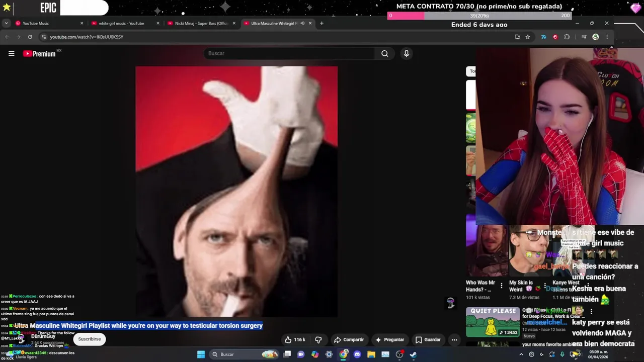This screenshot has height=362, width=644.
Task: Show hidden system tray icons chevron
Action: [x=521, y=354]
